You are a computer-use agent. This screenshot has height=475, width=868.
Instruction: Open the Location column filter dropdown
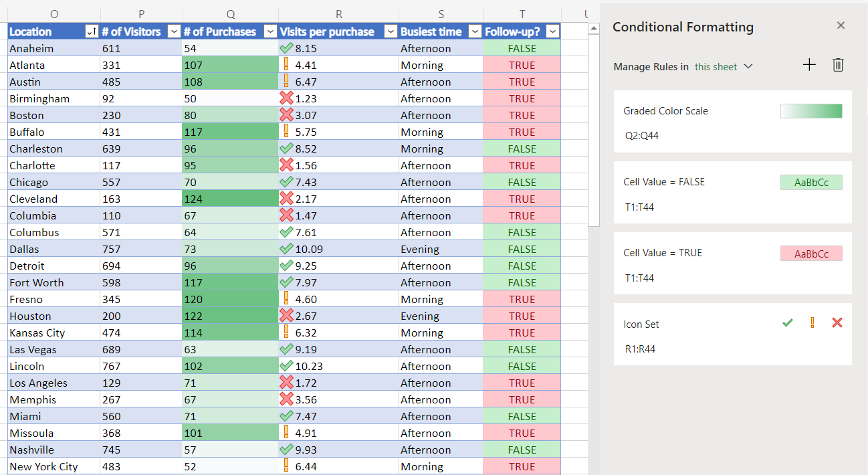click(x=94, y=31)
